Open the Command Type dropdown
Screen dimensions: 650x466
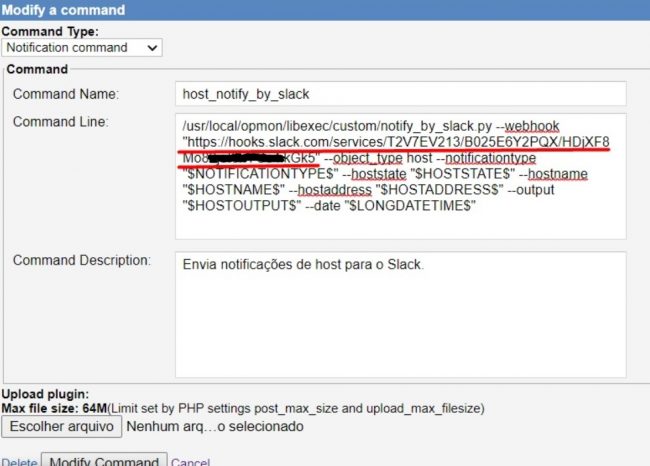pos(82,47)
